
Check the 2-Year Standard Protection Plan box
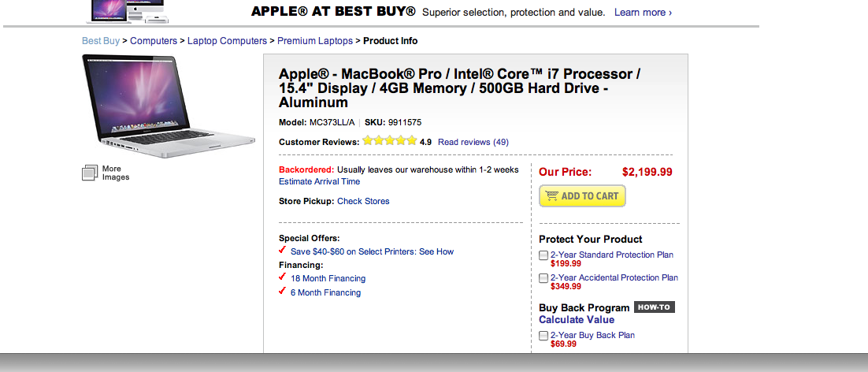(x=543, y=255)
